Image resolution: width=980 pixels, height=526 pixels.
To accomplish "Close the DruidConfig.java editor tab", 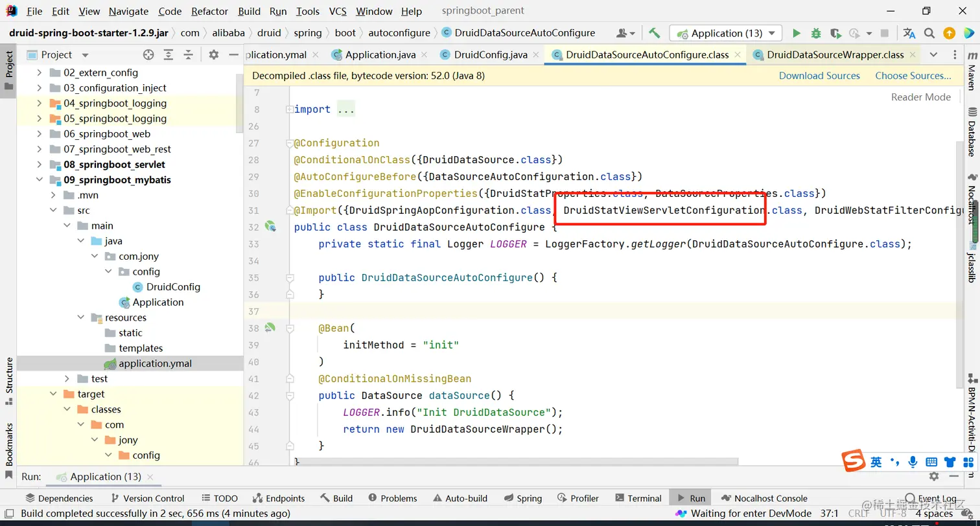I will point(537,55).
